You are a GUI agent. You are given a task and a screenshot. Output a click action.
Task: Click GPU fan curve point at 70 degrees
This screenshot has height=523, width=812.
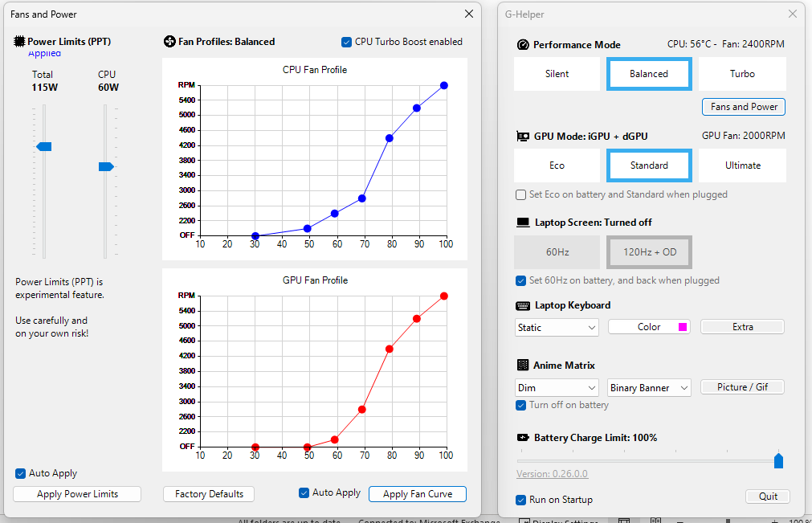(x=362, y=410)
